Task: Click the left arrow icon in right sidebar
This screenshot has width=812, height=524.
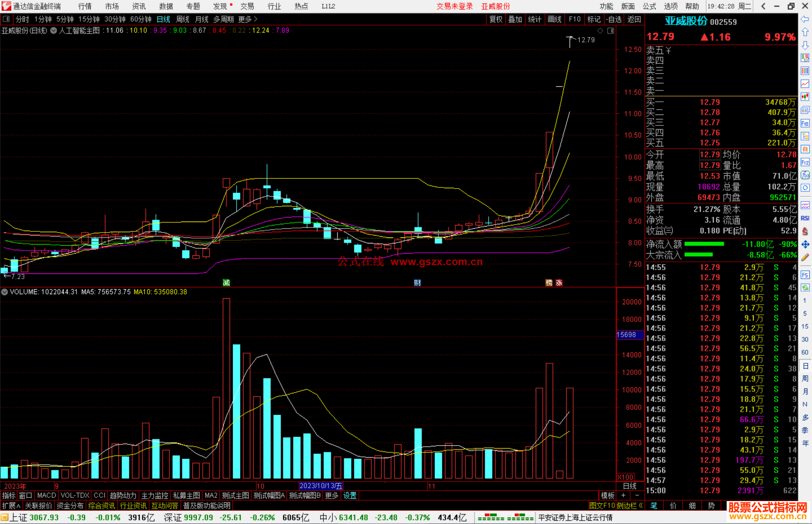Action: (x=805, y=19)
